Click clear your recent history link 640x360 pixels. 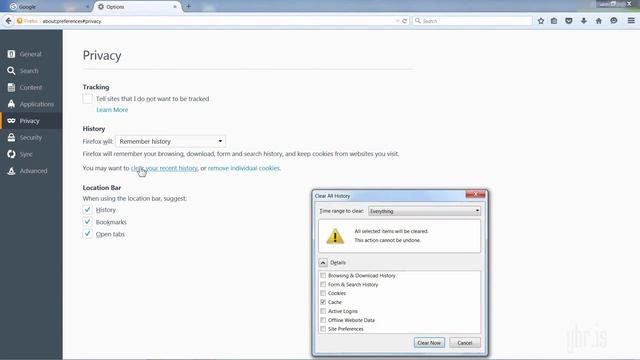[x=164, y=168]
